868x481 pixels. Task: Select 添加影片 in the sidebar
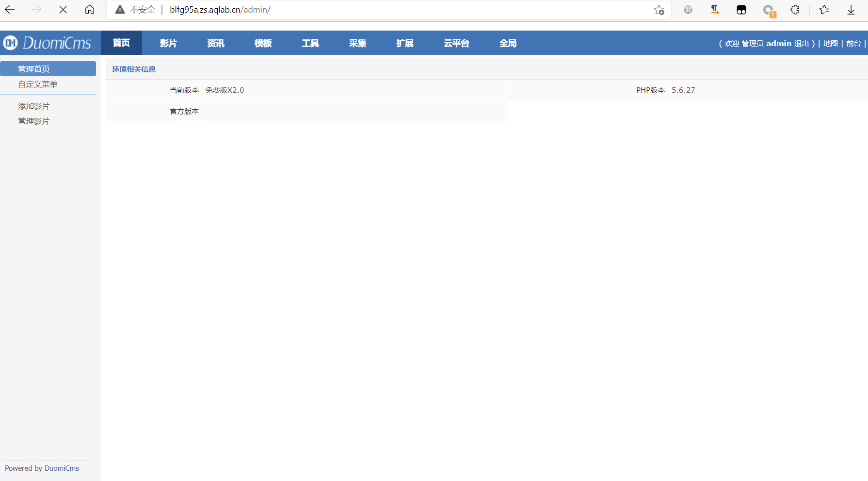[33, 106]
